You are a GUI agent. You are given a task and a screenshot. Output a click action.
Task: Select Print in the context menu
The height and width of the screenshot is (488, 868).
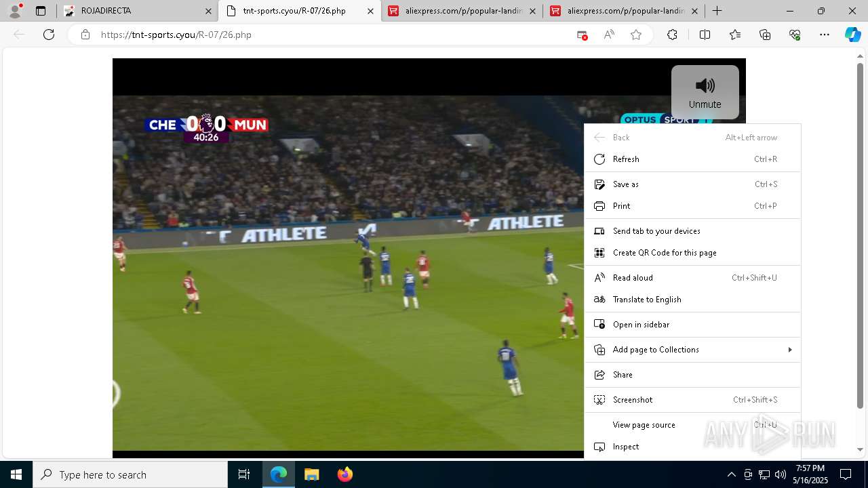pos(692,206)
